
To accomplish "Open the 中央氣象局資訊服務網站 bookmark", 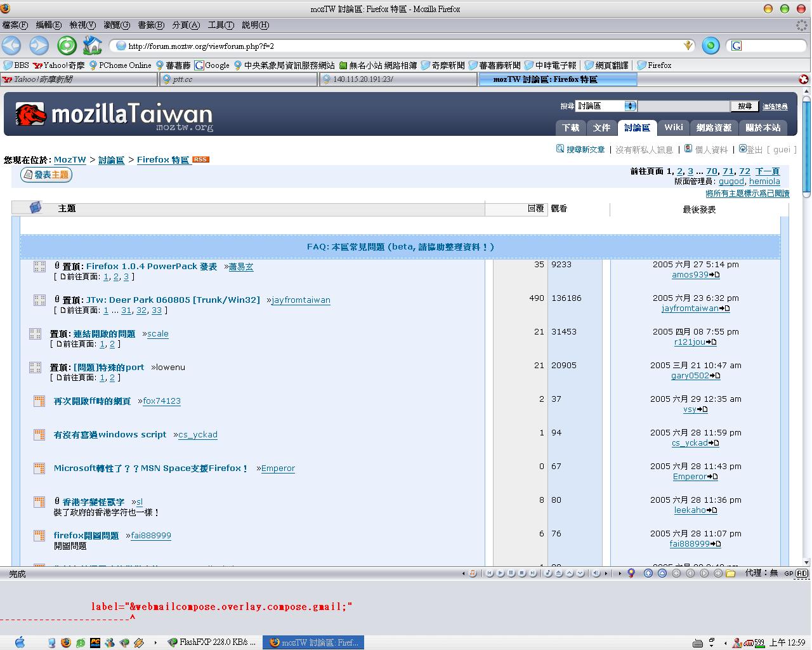I will click(284, 65).
